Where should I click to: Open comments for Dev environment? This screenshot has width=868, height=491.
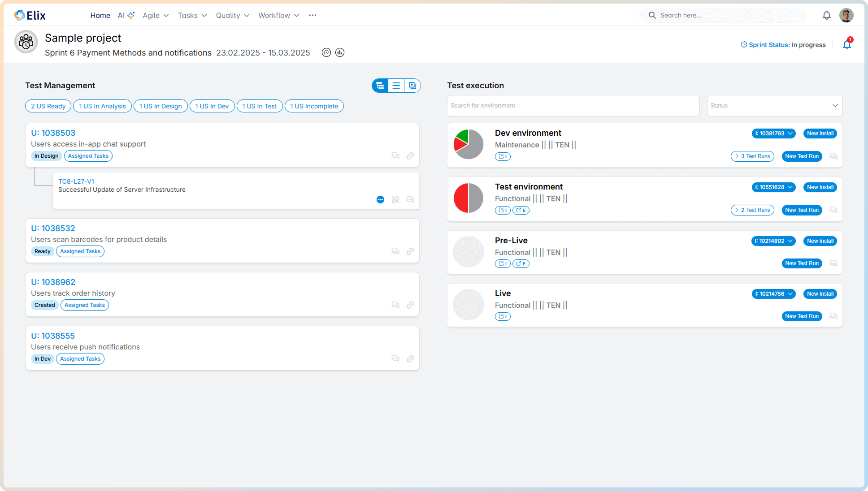(833, 156)
